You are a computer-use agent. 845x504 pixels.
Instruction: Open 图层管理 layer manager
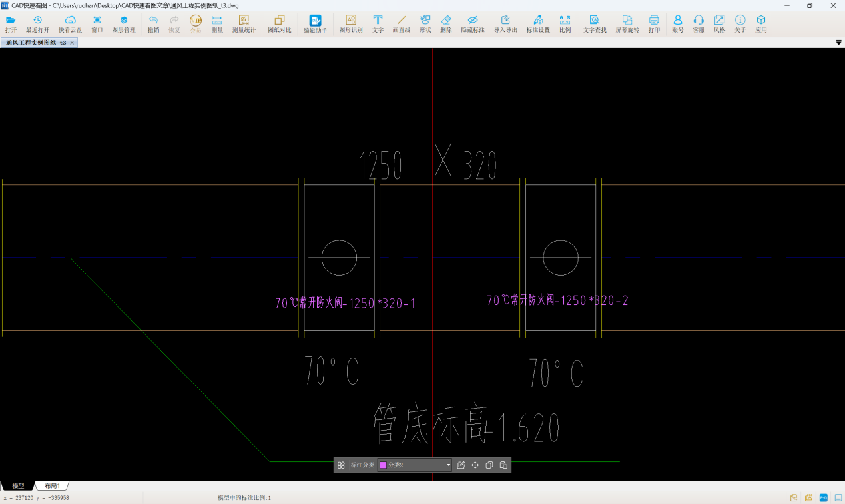click(x=123, y=24)
